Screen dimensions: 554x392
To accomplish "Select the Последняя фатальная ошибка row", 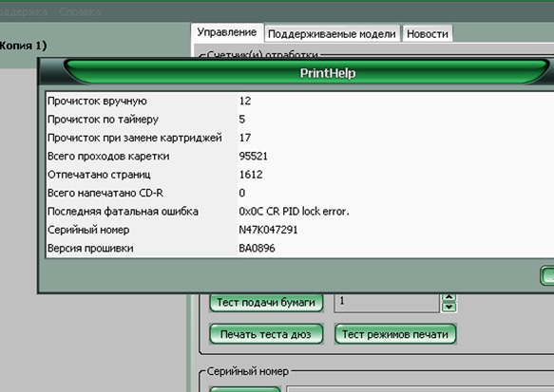I will [300, 211].
